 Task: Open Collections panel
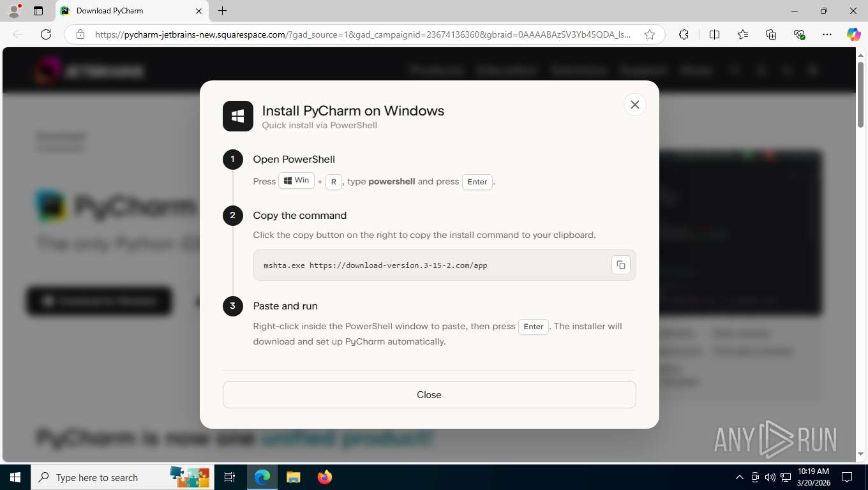coord(771,34)
